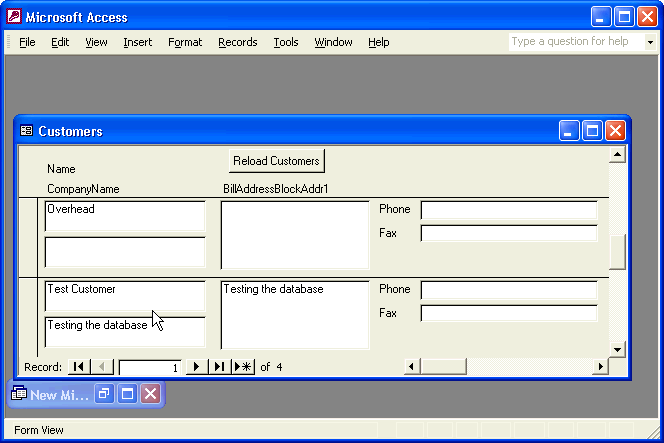The height and width of the screenshot is (443, 664).
Task: Click the horizontal scrollbar thumb
Action: (443, 366)
